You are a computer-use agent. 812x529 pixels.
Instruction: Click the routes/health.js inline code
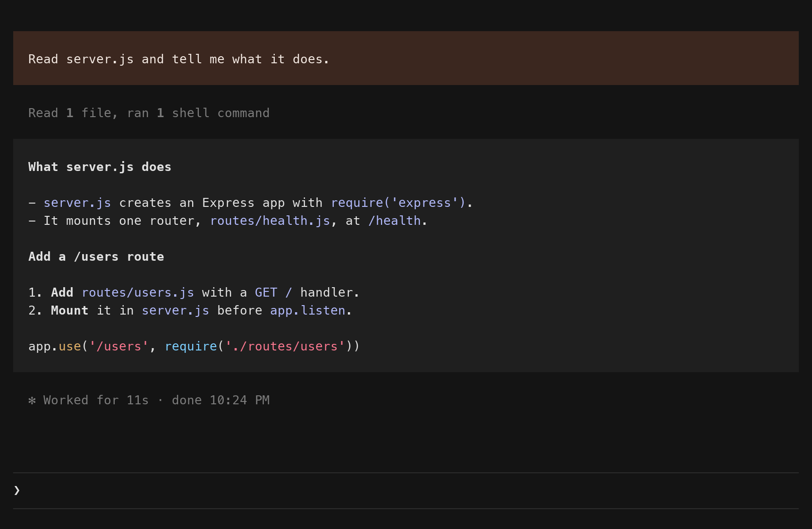(270, 221)
